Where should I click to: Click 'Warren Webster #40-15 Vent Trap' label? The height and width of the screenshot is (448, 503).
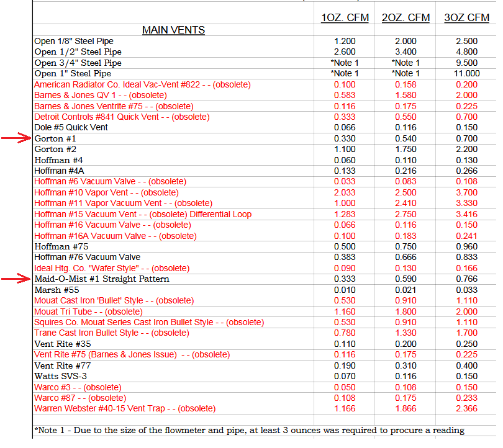[125, 408]
